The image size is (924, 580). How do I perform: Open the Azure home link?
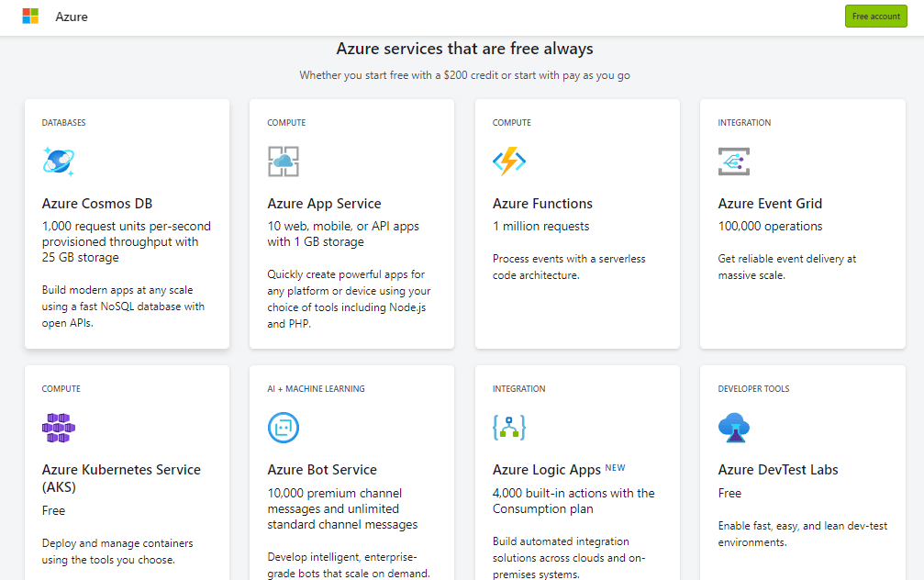tap(72, 17)
